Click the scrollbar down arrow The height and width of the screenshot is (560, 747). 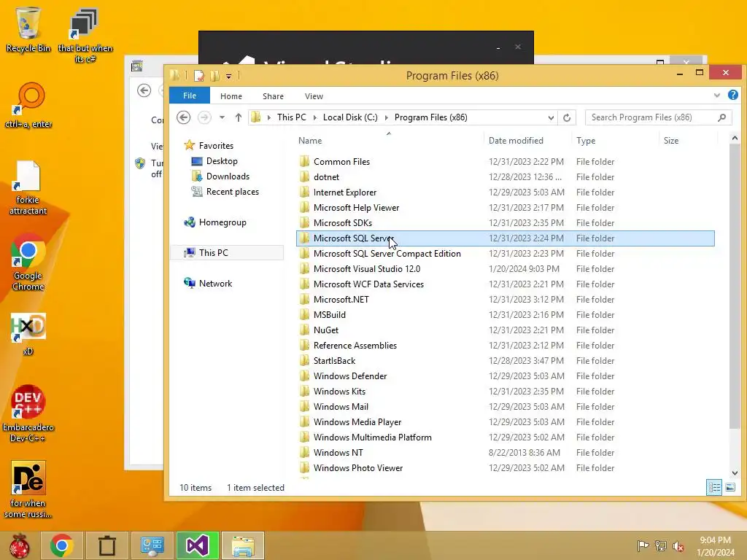pos(735,472)
